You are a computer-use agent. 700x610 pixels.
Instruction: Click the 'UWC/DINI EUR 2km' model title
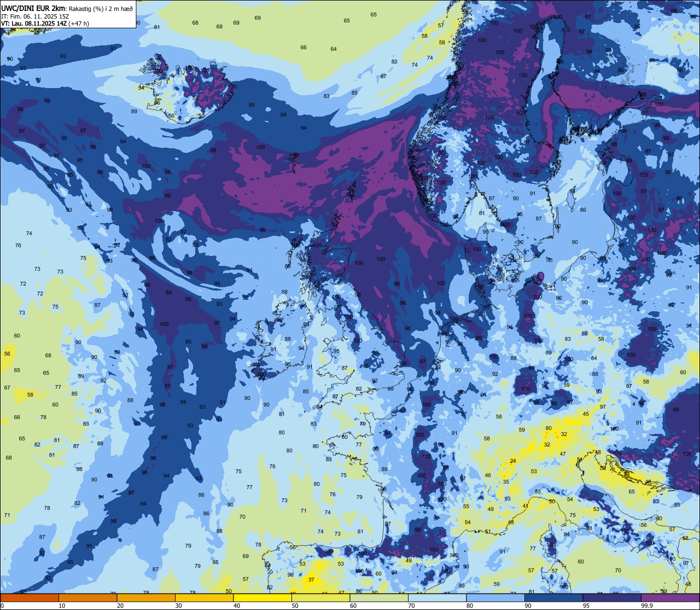point(32,8)
